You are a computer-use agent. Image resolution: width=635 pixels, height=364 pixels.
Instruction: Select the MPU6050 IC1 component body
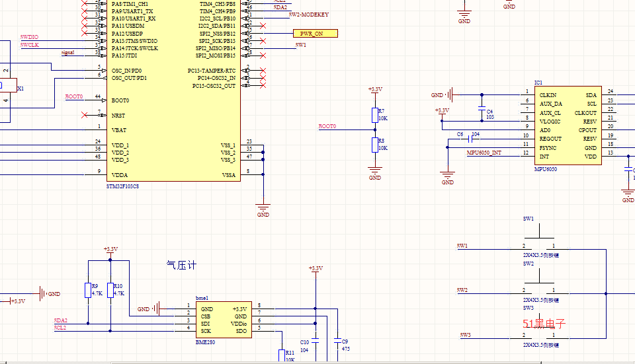(x=568, y=126)
